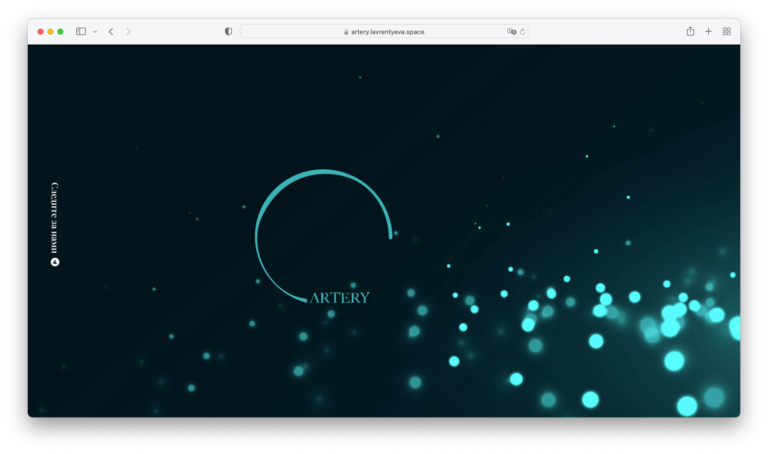Click the address bar showing artery.lavrentyeva.space
The image size is (768, 454).
[384, 31]
